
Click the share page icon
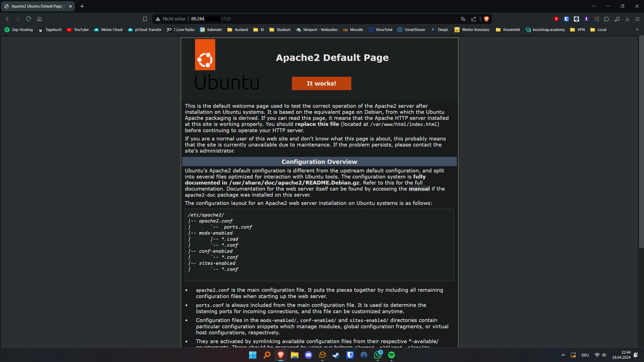[x=474, y=19]
